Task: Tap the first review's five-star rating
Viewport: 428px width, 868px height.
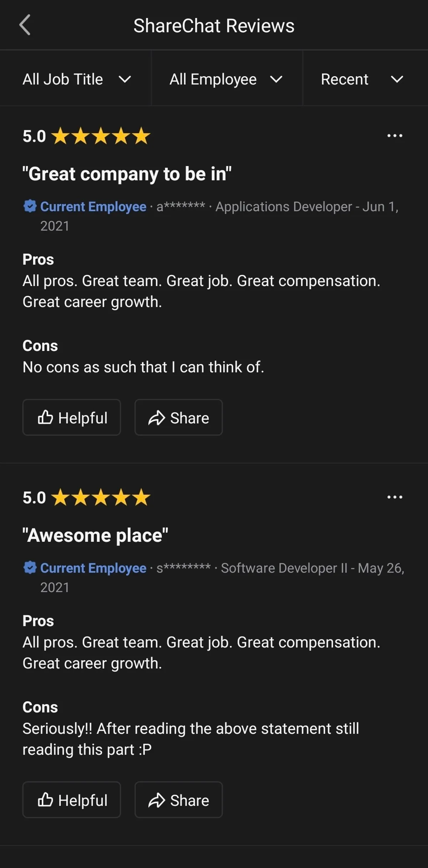Action: pyautogui.click(x=101, y=136)
